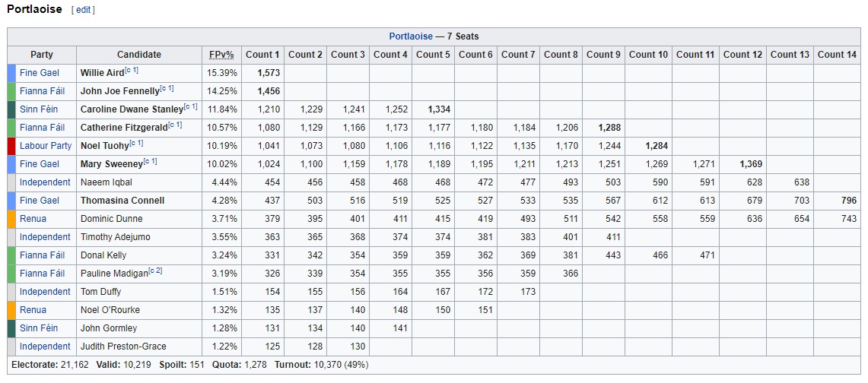Click the Party column header
The height and width of the screenshot is (383, 868).
(x=42, y=55)
